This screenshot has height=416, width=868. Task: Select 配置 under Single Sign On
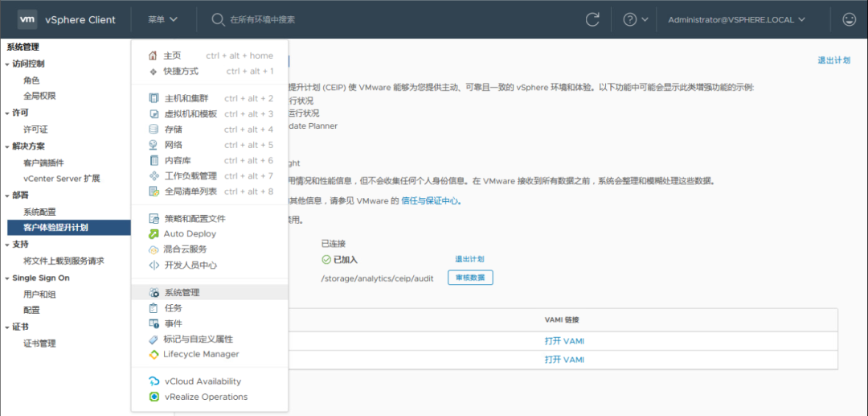(x=31, y=311)
